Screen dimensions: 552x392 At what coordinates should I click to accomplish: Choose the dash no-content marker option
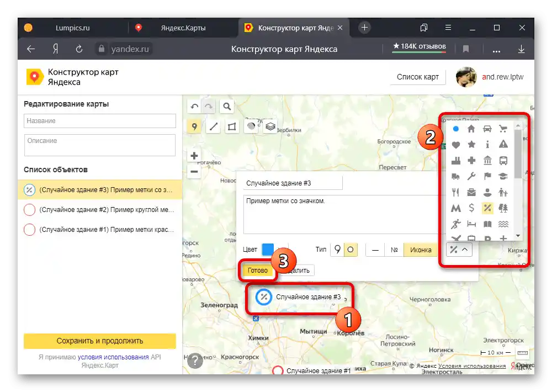(x=375, y=250)
